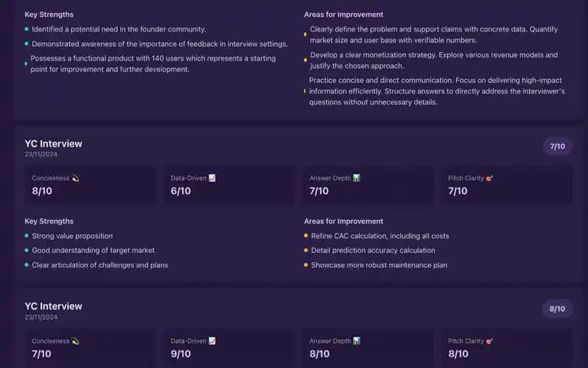The image size is (588, 368).
Task: Select the 7/10 overall score badge
Action: point(557,146)
